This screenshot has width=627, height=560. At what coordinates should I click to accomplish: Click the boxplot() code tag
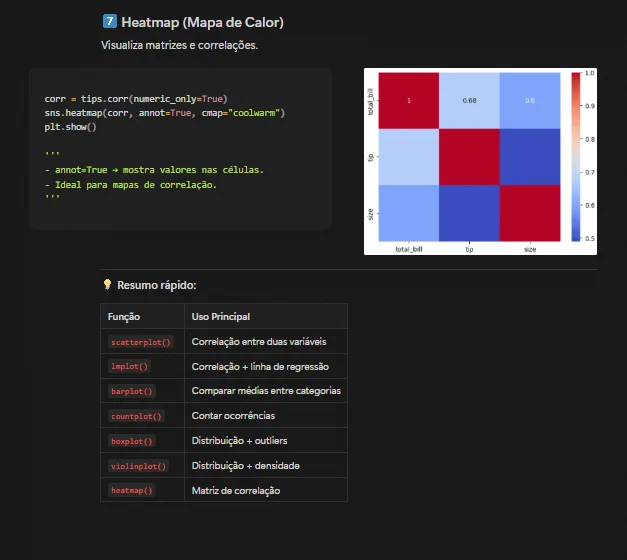coord(132,441)
